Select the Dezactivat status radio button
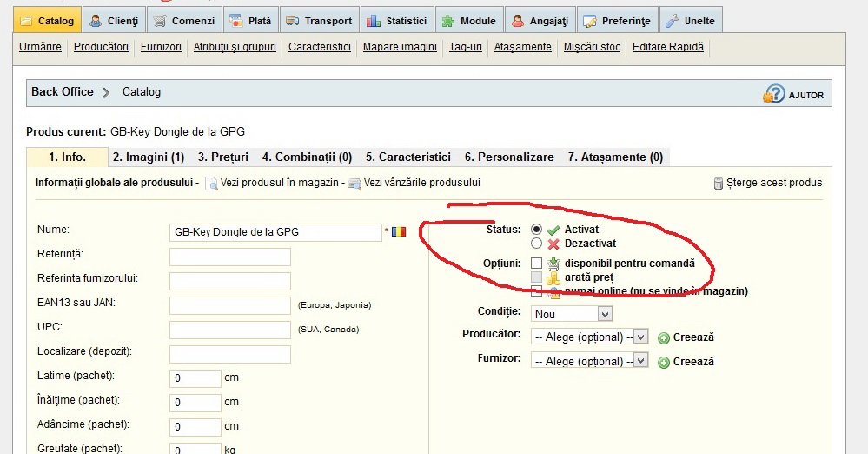 [x=536, y=243]
